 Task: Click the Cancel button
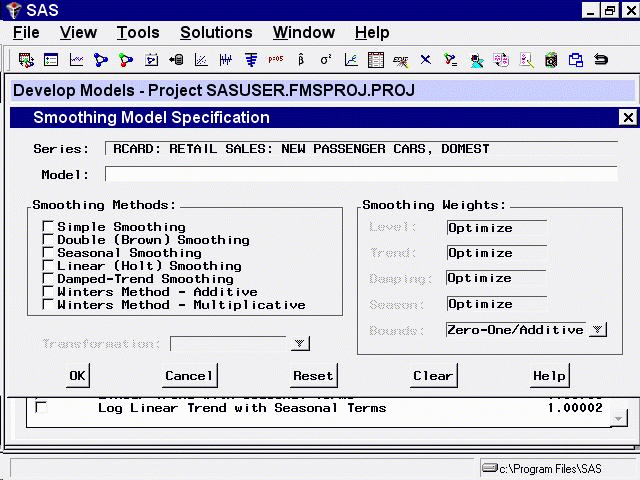[189, 376]
